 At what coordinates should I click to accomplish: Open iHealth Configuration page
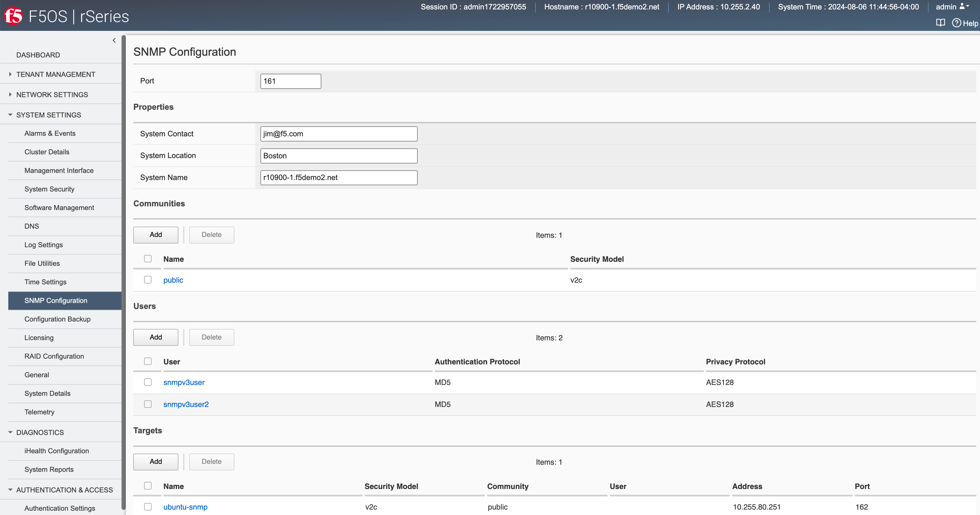(57, 451)
